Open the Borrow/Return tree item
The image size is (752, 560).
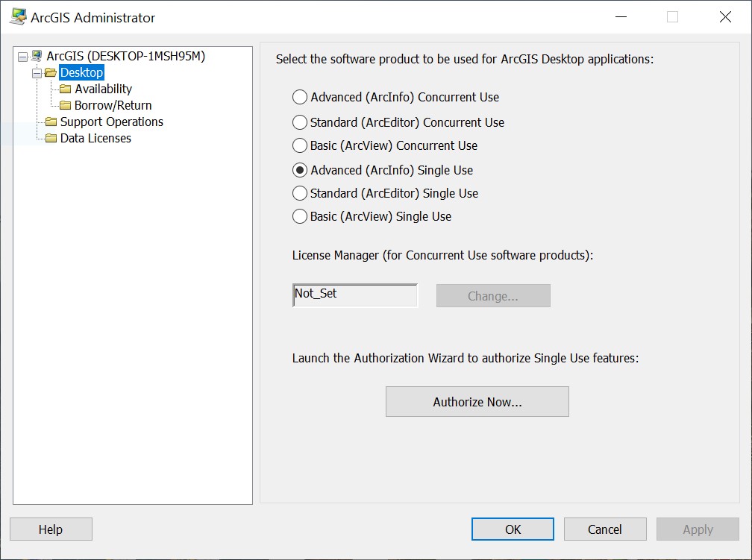(113, 105)
